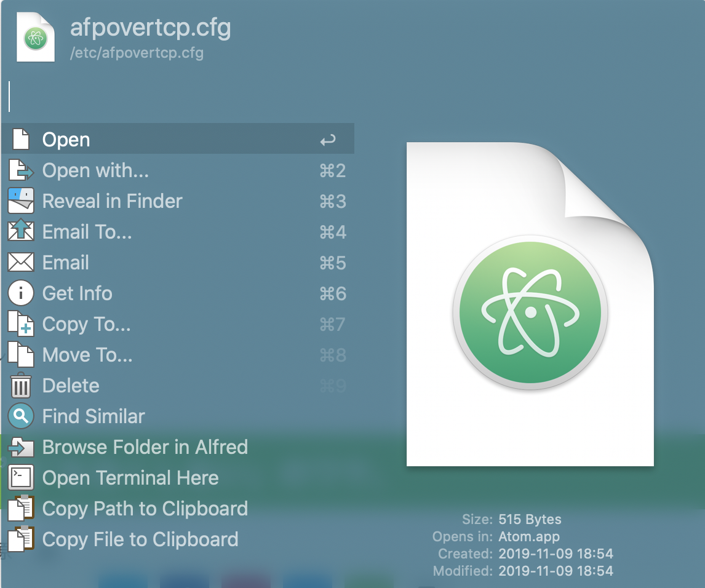Choose the Email To... action

pyautogui.click(x=178, y=231)
